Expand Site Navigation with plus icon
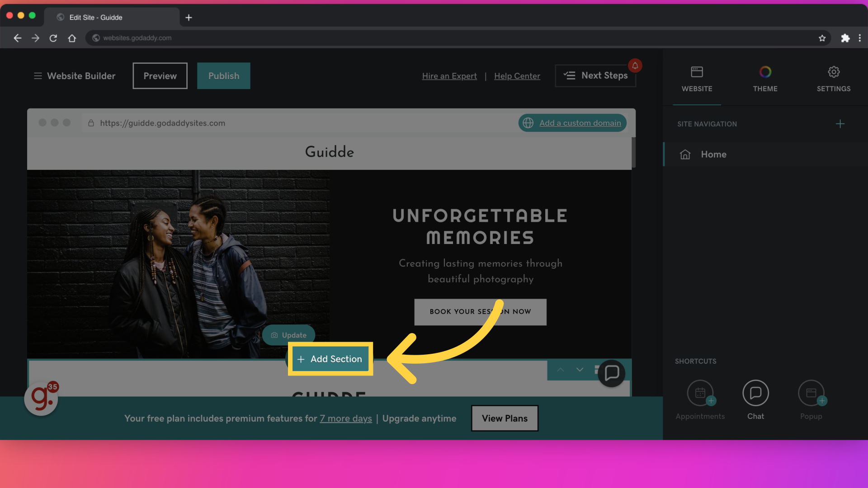This screenshot has height=488, width=868. click(840, 124)
